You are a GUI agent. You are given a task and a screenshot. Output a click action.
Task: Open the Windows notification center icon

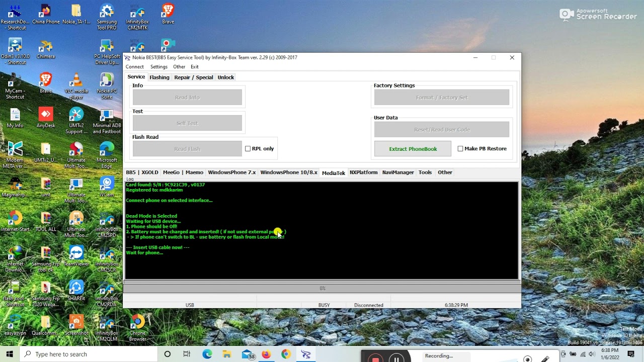631,354
